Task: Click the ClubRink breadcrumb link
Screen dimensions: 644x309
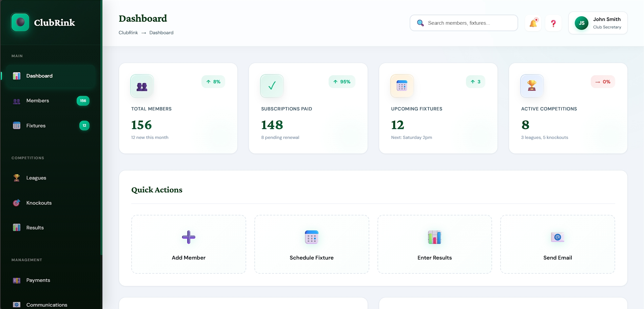Action: point(128,33)
